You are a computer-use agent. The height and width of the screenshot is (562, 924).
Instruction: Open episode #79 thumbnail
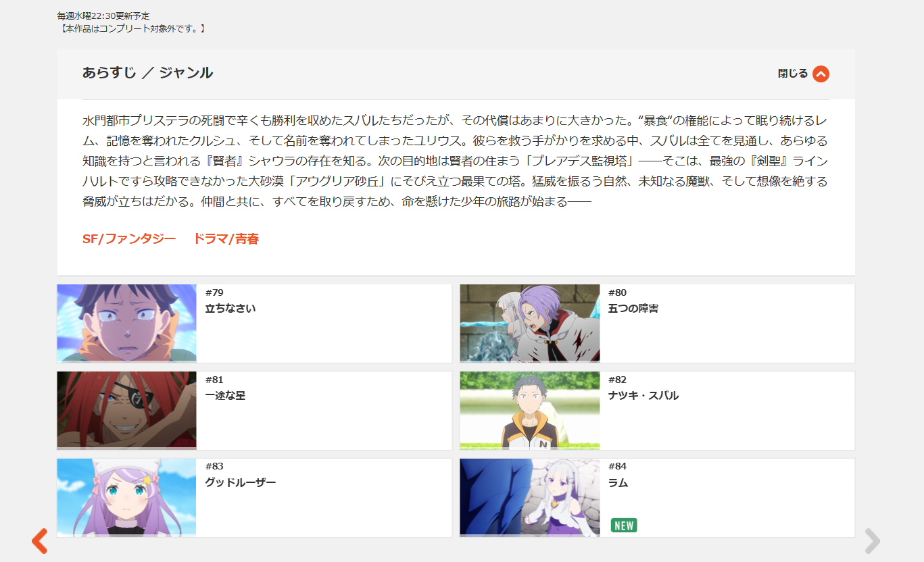coord(126,324)
